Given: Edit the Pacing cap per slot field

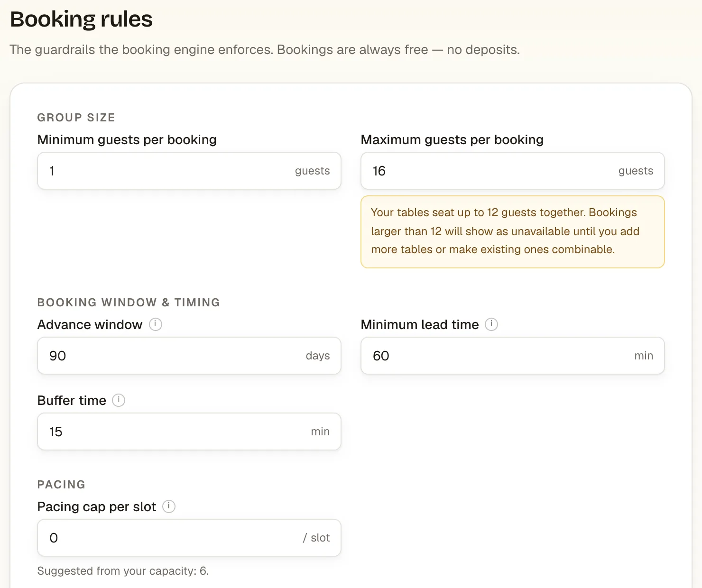Looking at the screenshot, I should click(x=189, y=538).
